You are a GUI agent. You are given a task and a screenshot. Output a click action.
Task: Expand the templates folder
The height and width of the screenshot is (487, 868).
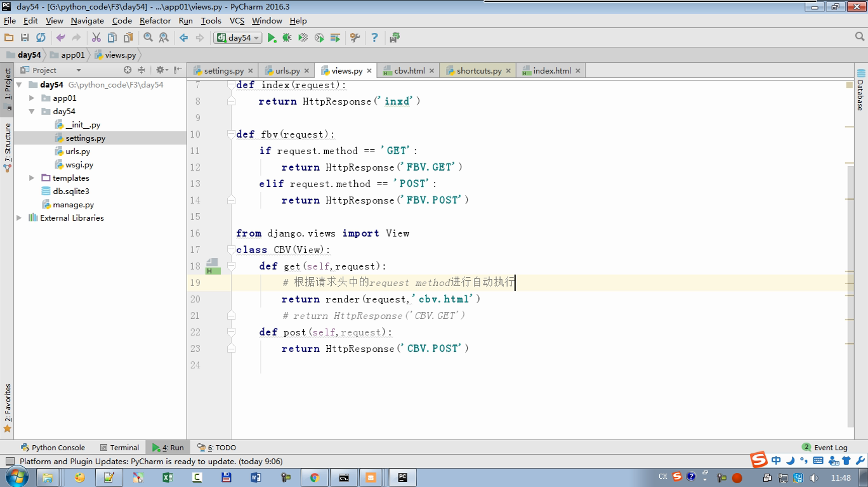tap(32, 178)
